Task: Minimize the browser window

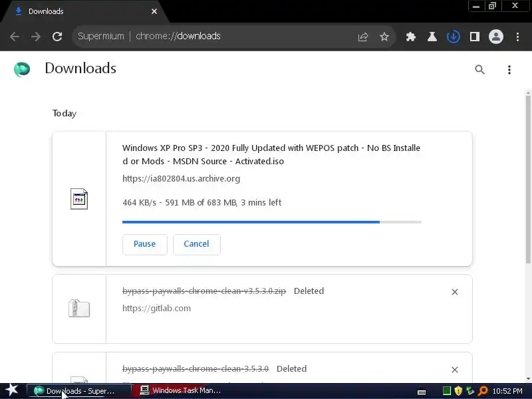Action: coord(475,6)
